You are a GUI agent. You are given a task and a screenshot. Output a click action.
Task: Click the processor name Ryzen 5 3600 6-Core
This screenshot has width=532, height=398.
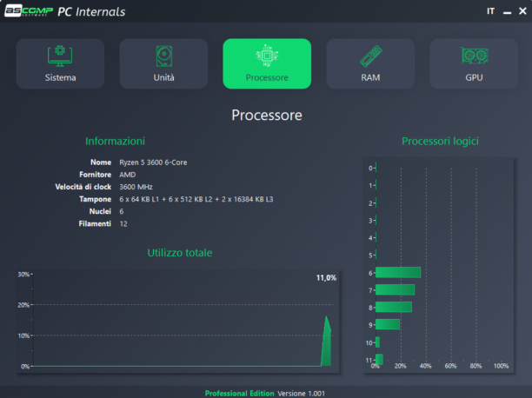153,163
